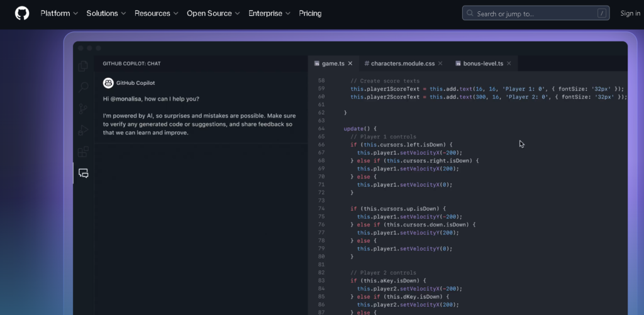Image resolution: width=644 pixels, height=315 pixels.
Task: Open the Solutions dropdown menu
Action: click(x=106, y=14)
